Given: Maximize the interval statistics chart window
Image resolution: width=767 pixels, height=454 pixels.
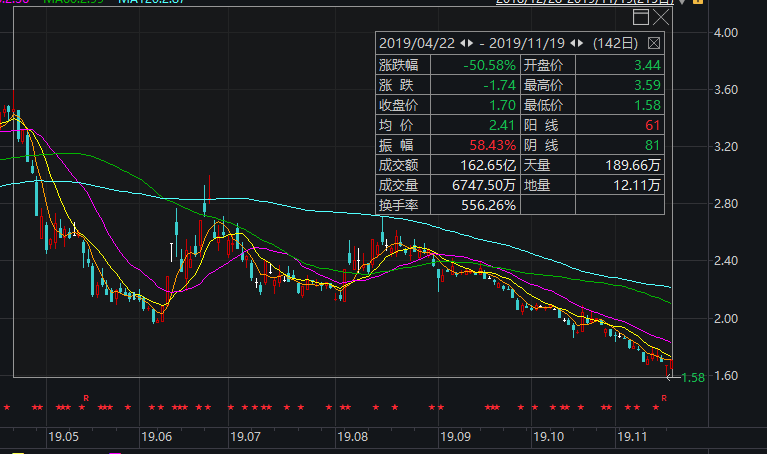Looking at the screenshot, I should point(640,17).
